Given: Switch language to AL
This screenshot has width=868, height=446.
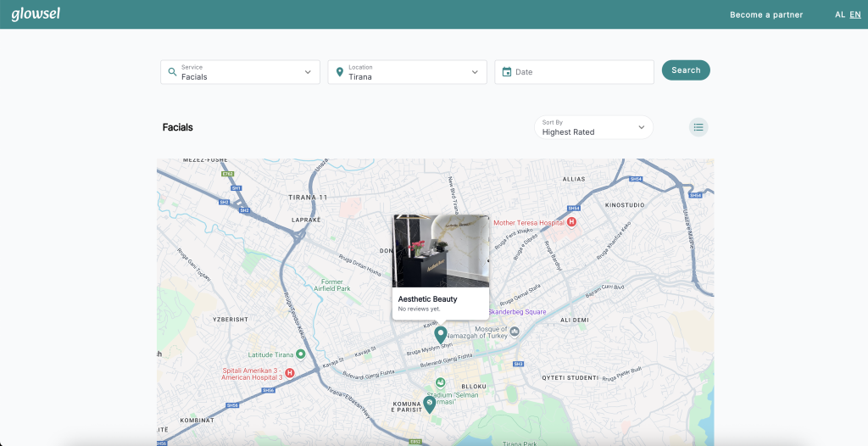Looking at the screenshot, I should click(x=840, y=14).
